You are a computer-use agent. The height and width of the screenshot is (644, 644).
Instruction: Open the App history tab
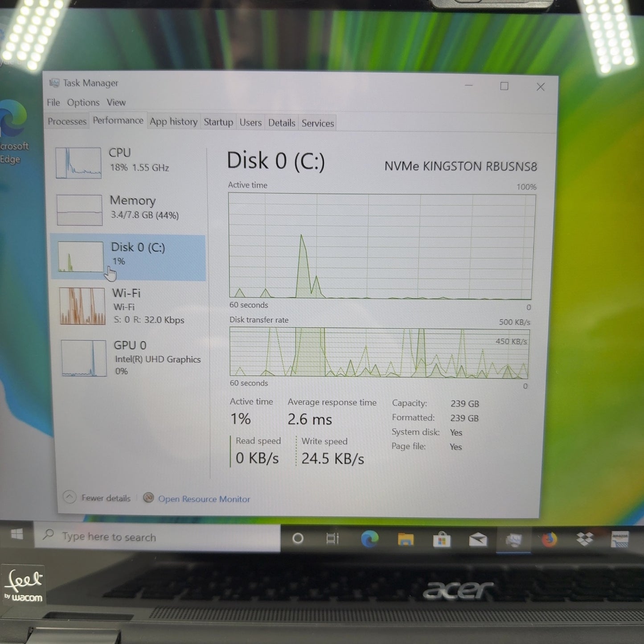coord(173,122)
